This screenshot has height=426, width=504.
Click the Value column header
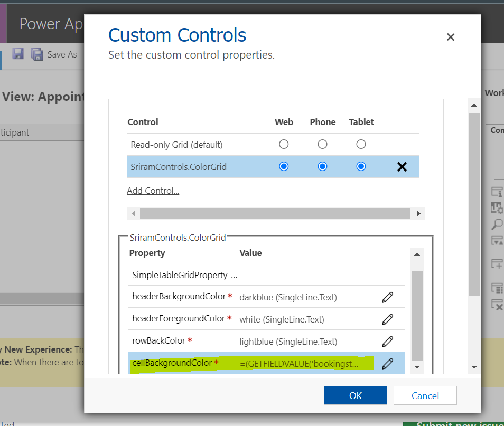[250, 253]
